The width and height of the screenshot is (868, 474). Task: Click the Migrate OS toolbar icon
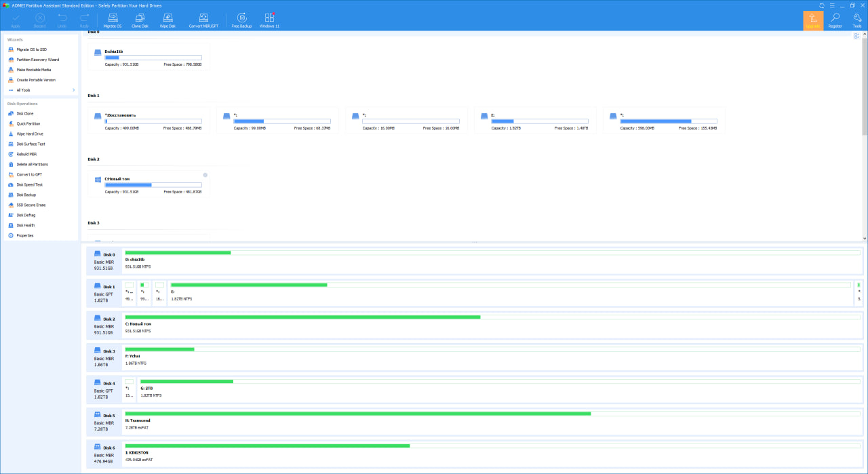pos(113,20)
